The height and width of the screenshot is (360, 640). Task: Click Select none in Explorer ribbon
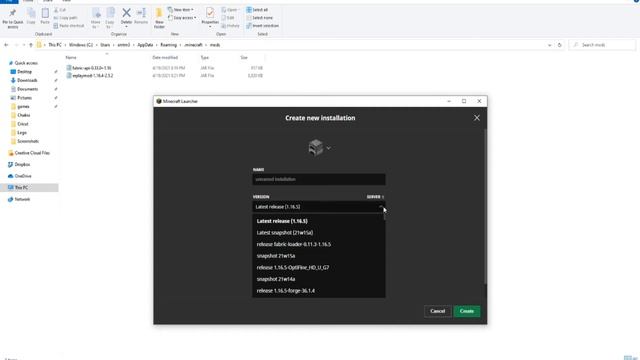pos(260,18)
